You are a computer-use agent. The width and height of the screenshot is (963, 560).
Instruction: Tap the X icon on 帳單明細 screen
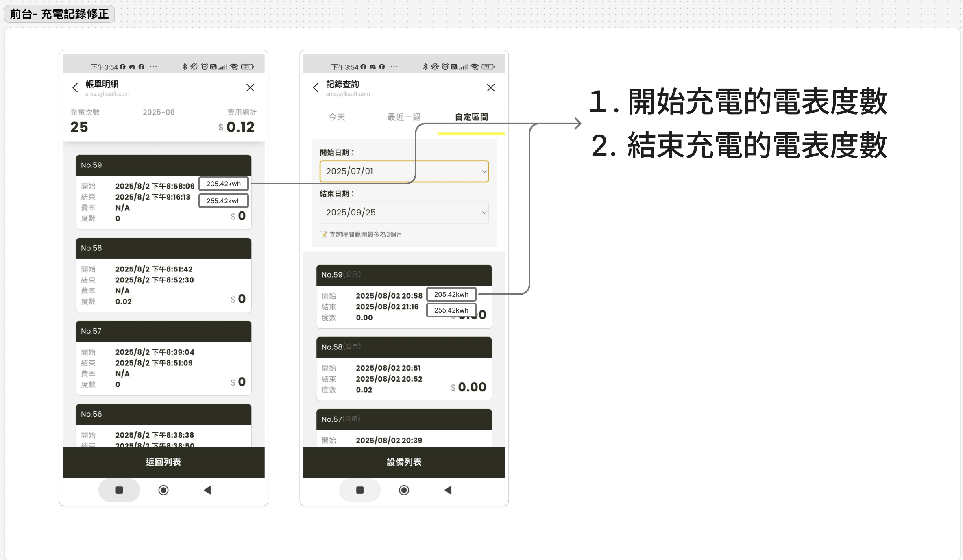(250, 88)
